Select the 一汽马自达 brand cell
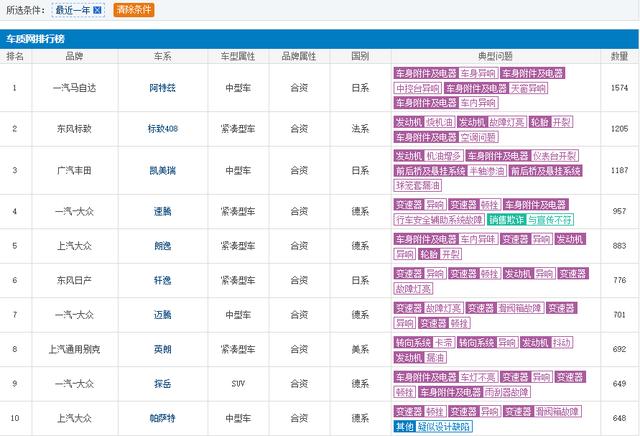 point(74,88)
